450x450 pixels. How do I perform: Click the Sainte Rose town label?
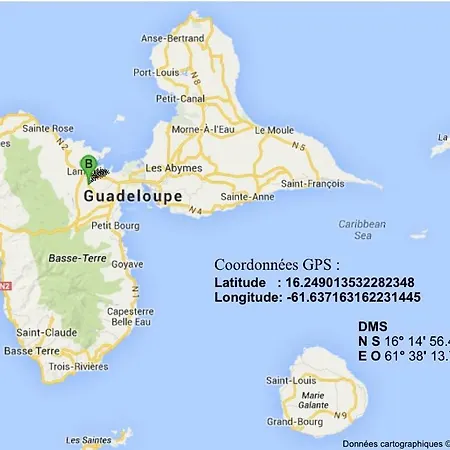[48, 128]
